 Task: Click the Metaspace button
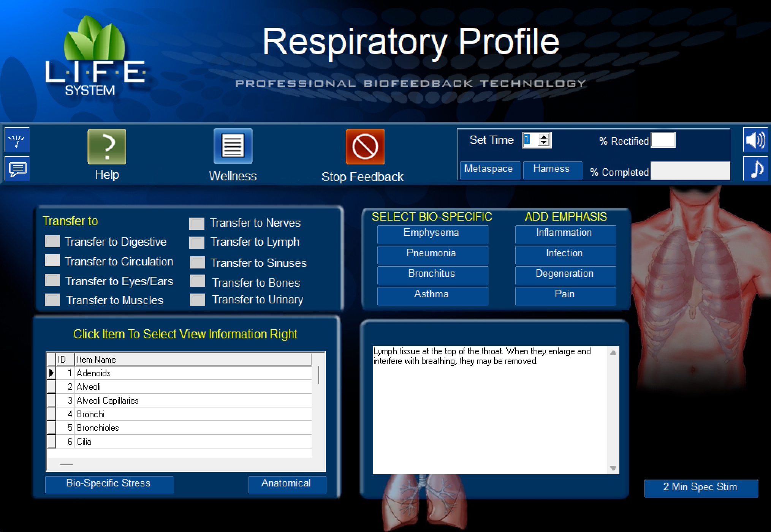(489, 170)
